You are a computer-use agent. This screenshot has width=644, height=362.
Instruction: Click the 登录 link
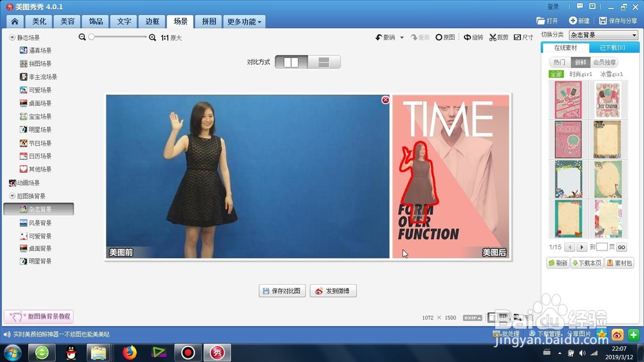pyautogui.click(x=553, y=6)
